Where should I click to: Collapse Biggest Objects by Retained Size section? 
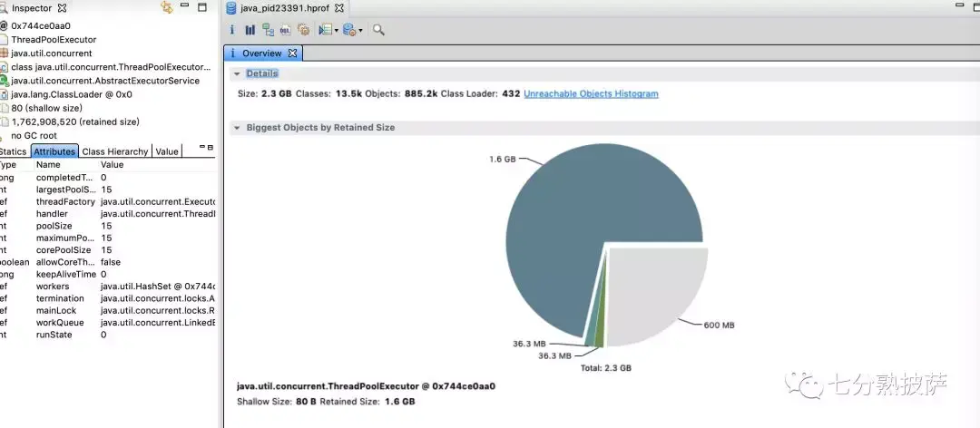[x=237, y=128]
